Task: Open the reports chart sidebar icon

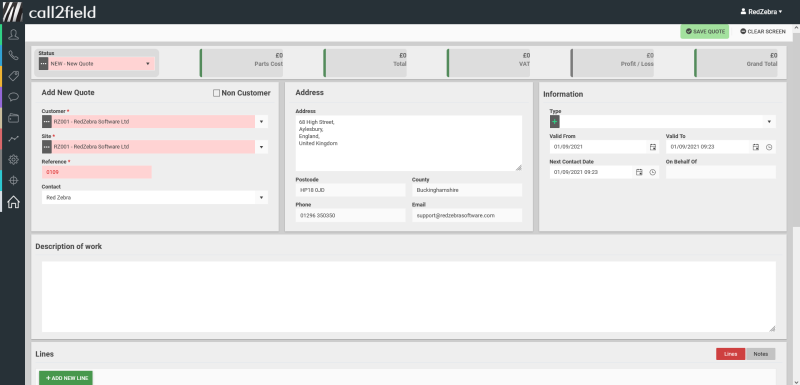Action: [x=13, y=138]
